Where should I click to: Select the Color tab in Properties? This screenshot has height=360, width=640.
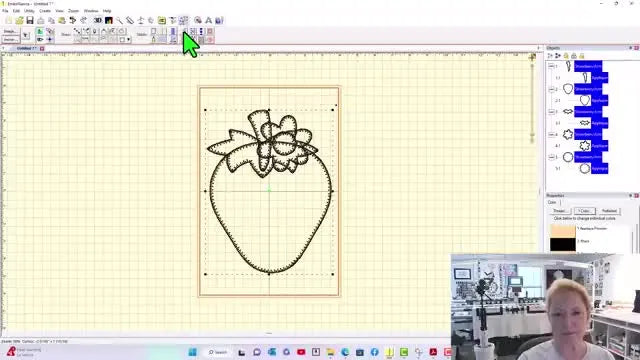552,202
